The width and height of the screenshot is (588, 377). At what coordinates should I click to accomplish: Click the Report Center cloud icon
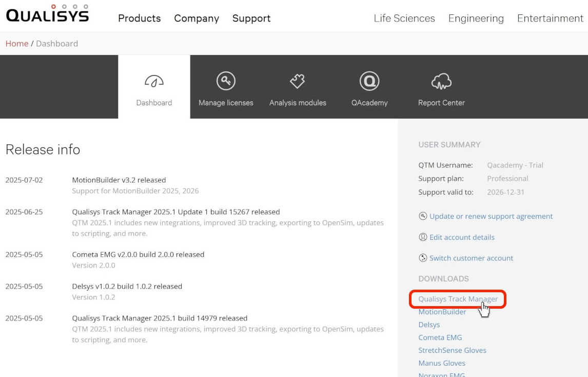[441, 81]
